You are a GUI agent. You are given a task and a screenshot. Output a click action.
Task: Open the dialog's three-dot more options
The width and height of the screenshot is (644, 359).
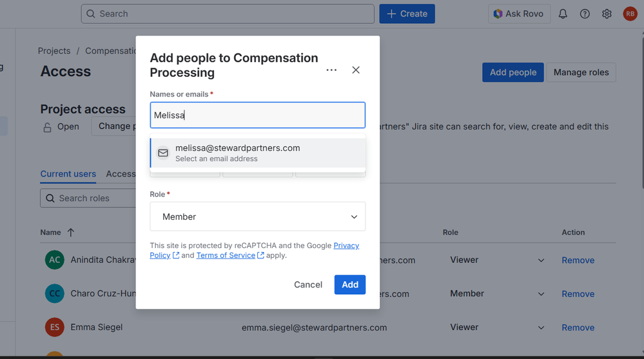tap(331, 70)
